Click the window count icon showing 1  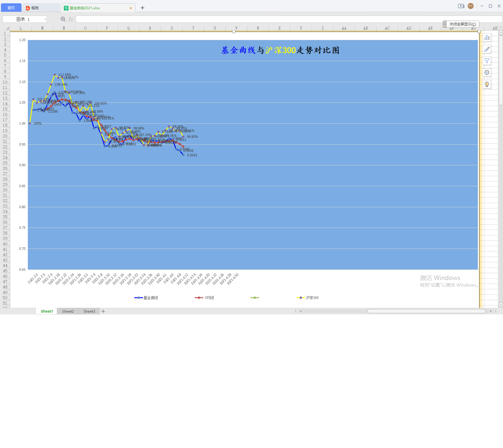(x=461, y=6)
